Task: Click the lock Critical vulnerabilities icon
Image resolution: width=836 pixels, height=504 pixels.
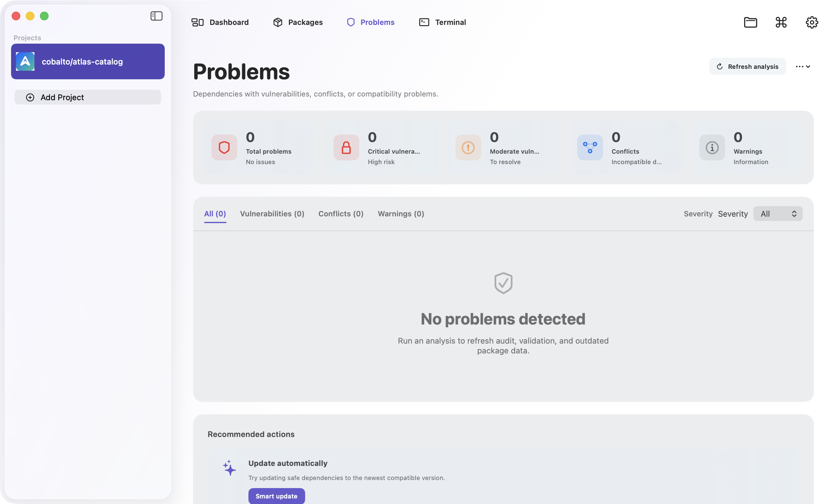Action: pos(346,148)
